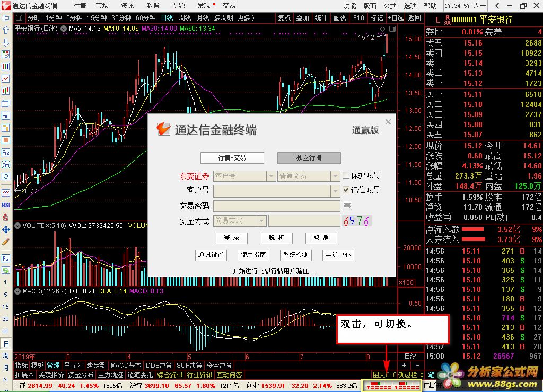
Task: Switch to the 周 weekly period in the sidebar
Action: point(5,355)
